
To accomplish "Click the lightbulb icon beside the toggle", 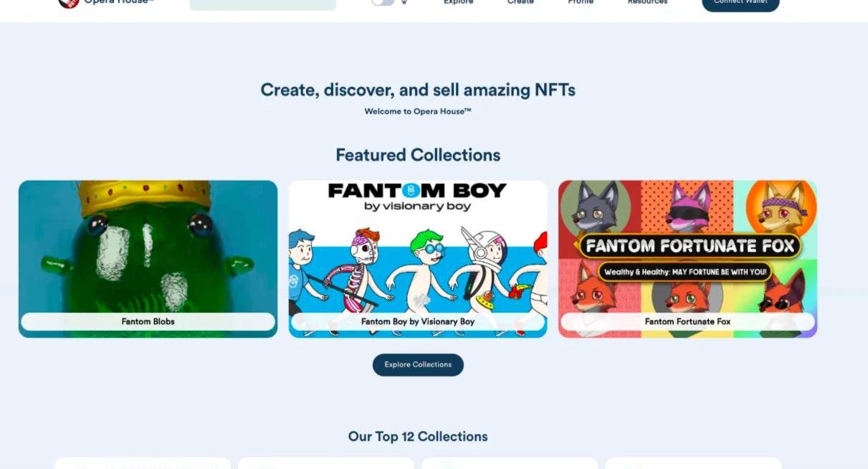I will pyautogui.click(x=404, y=2).
